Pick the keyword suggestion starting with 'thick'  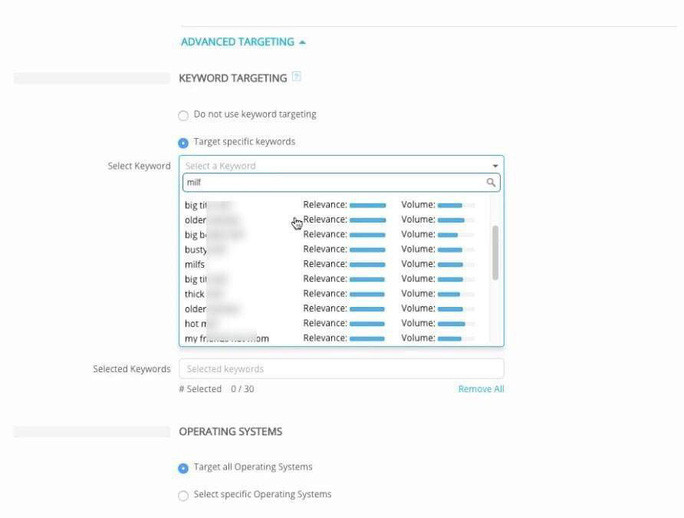[195, 294]
